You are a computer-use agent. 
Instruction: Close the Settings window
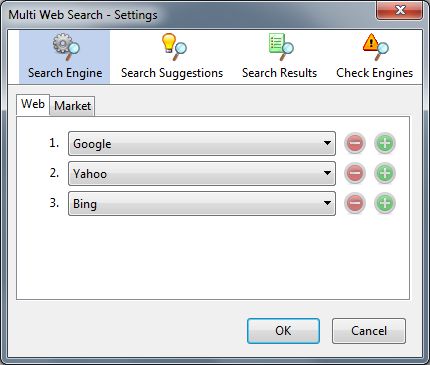pos(400,10)
